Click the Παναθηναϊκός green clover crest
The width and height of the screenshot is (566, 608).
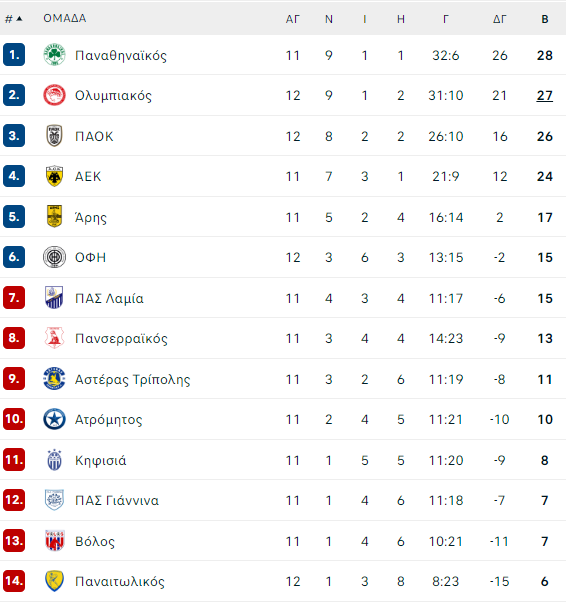(54, 55)
